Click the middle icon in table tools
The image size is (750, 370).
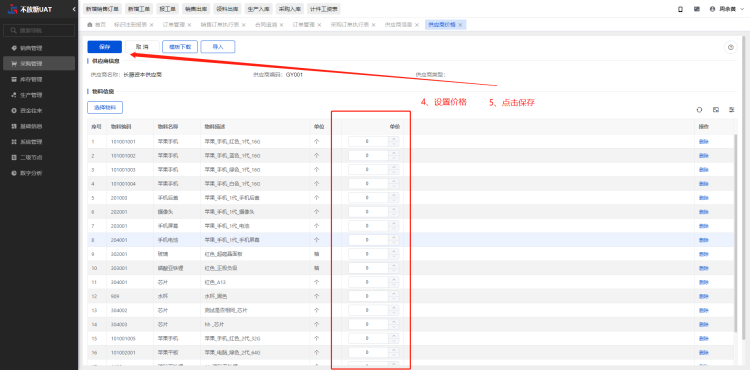pos(716,110)
